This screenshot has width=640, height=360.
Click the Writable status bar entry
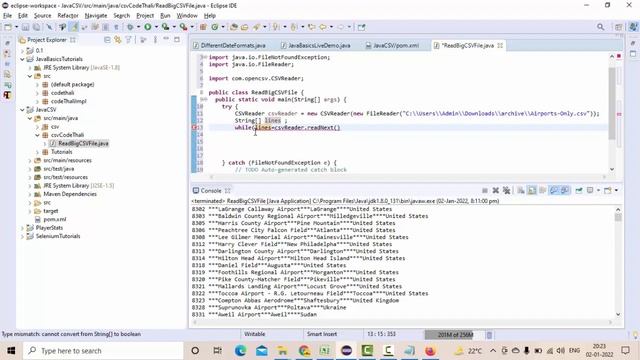click(255, 334)
